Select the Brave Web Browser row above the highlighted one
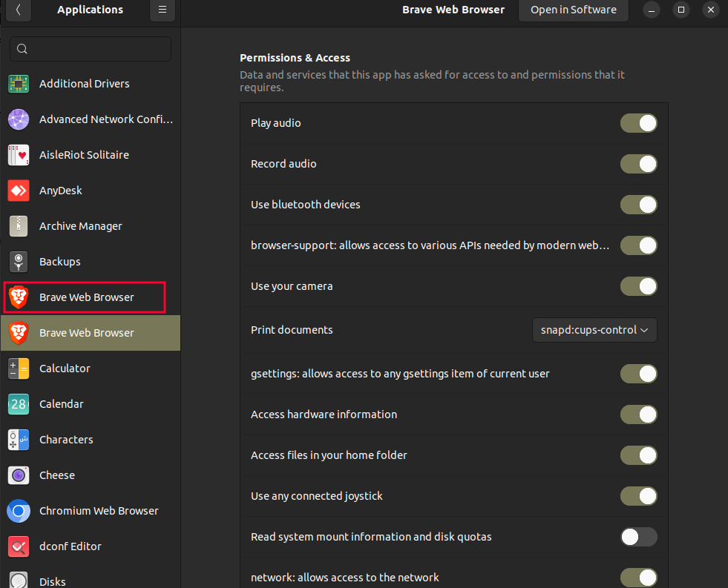The width and height of the screenshot is (728, 588). pyautogui.click(x=91, y=297)
